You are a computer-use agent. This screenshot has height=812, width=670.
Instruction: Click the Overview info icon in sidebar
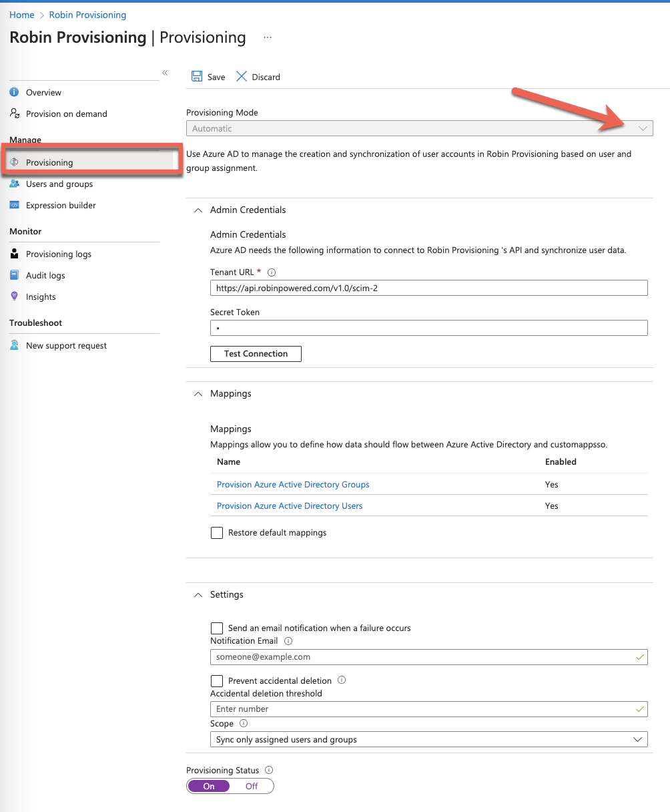pyautogui.click(x=14, y=92)
